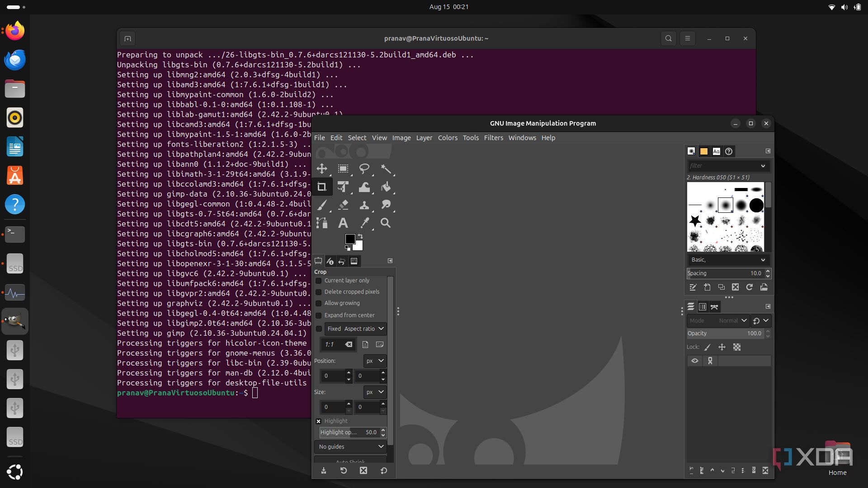Click the foreground black color swatch
The width and height of the screenshot is (868, 488).
pos(350,239)
